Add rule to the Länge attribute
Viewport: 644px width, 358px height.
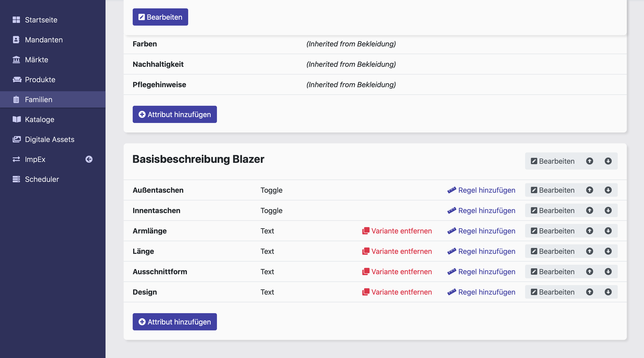point(481,251)
